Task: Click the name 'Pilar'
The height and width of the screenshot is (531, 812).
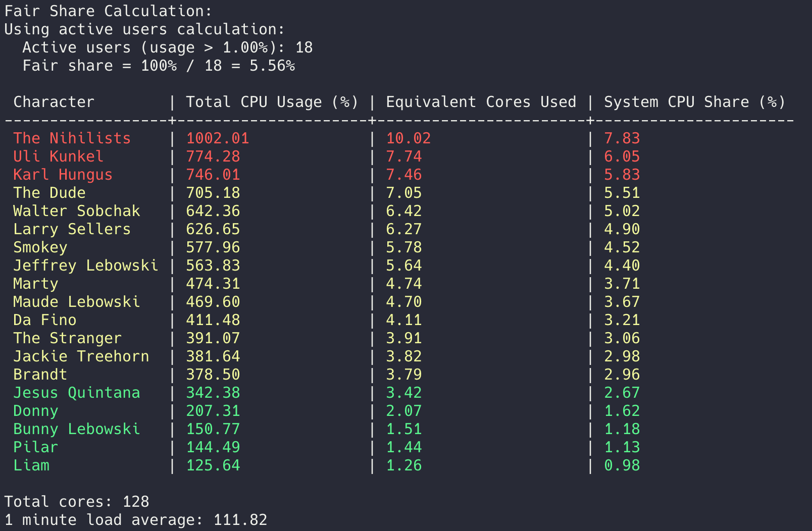Action: (36, 447)
